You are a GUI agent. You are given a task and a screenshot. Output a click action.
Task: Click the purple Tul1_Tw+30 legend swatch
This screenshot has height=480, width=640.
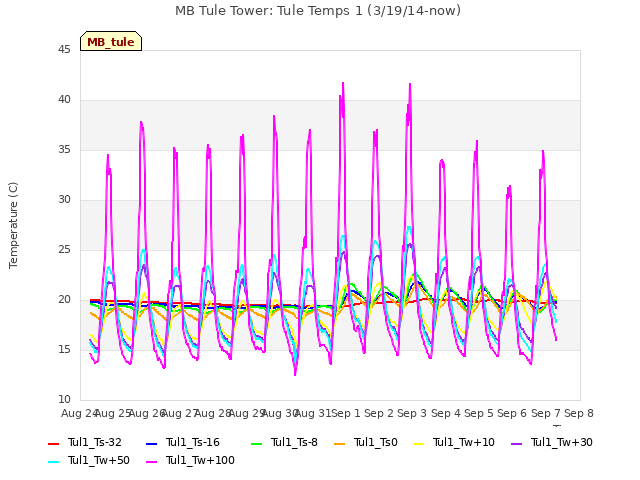[517, 443]
